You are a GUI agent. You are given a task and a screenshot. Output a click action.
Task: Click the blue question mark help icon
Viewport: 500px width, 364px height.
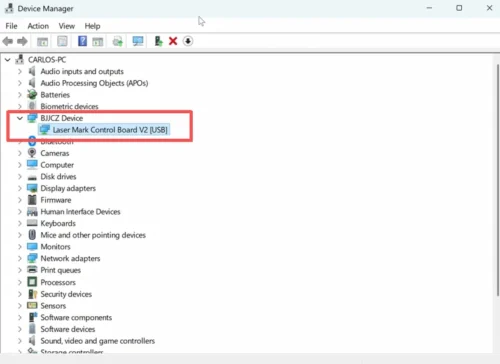[x=82, y=41]
